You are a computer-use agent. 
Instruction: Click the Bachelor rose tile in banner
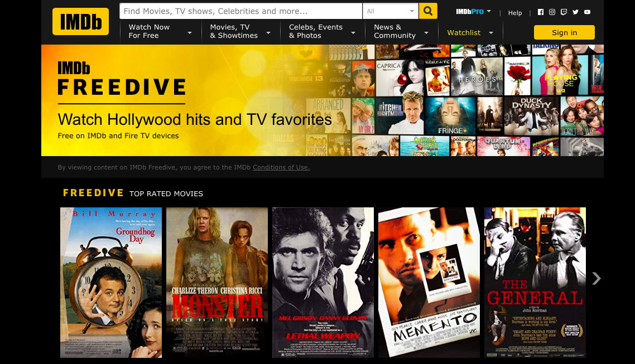(517, 76)
